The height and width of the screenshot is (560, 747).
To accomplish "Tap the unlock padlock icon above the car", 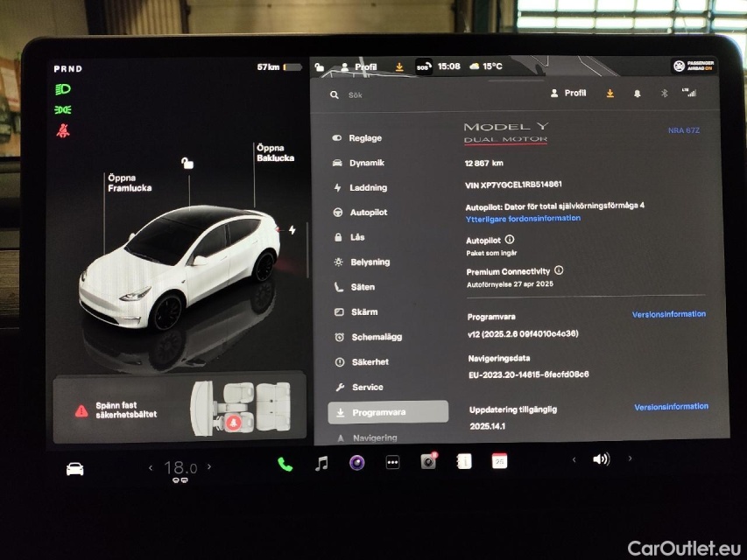I will tap(187, 164).
